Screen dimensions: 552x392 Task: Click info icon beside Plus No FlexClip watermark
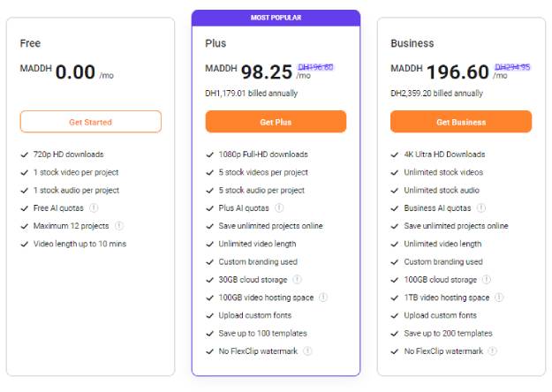pyautogui.click(x=307, y=351)
